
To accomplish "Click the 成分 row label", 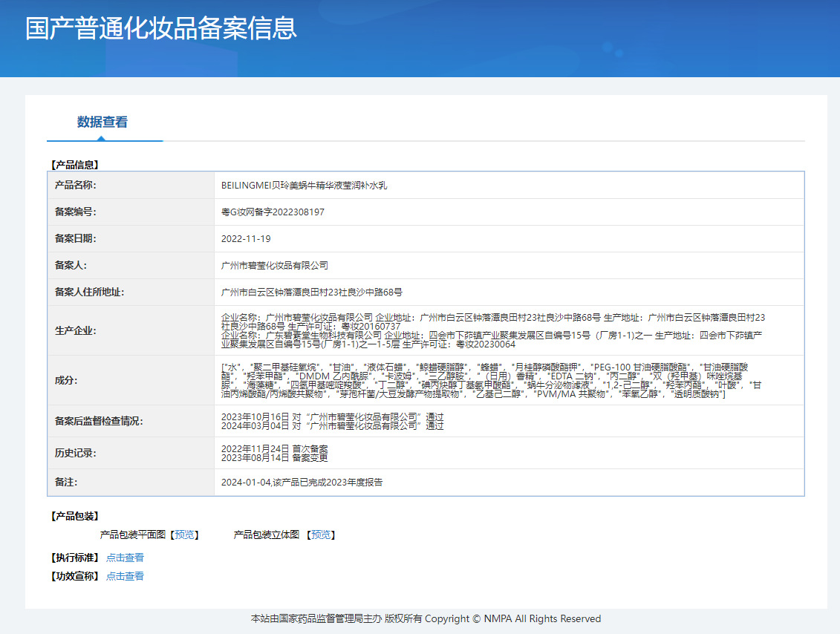I will tap(65, 380).
